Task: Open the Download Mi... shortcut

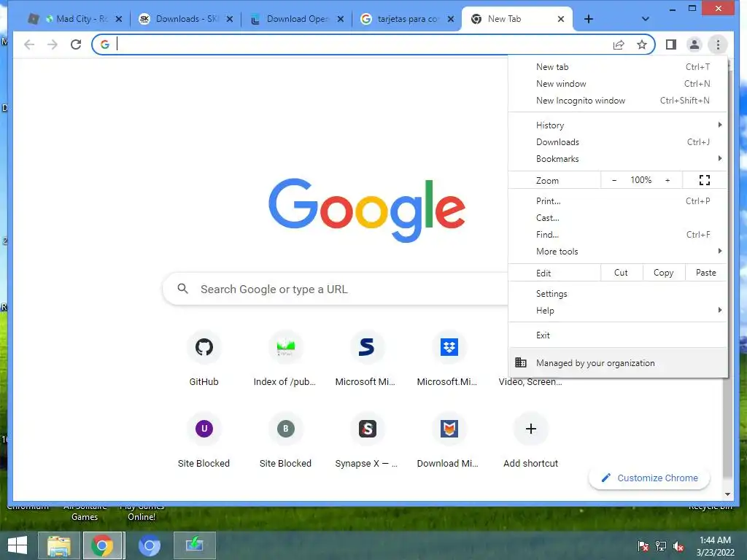Action: click(x=448, y=440)
